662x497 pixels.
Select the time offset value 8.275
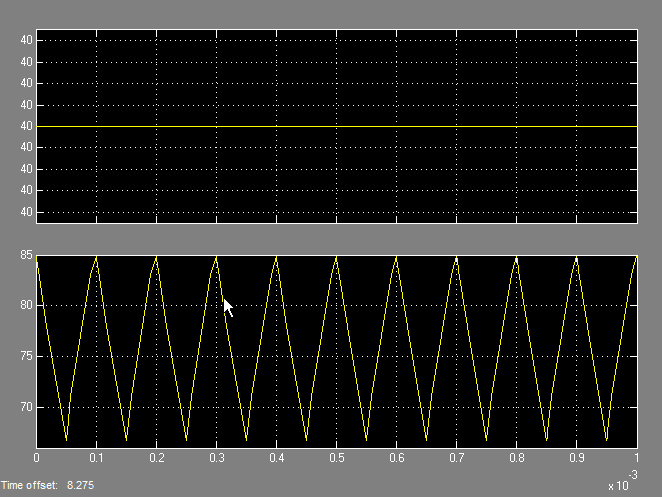[x=80, y=485]
